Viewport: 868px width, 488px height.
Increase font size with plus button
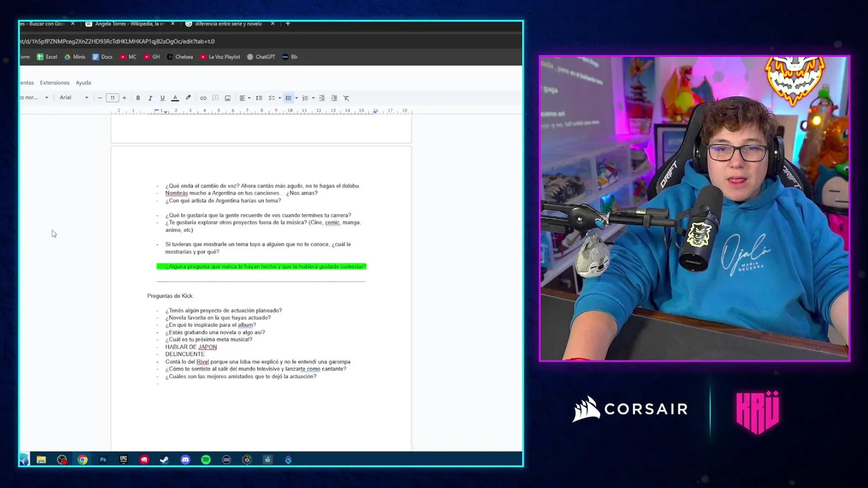(124, 98)
